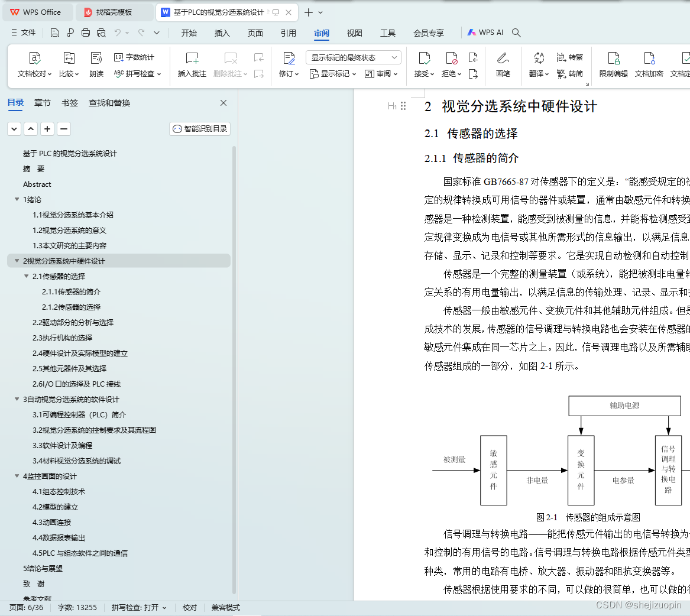Image resolution: width=690 pixels, height=616 pixels.
Task: Click the outline pane vertical scrollbar
Action: coord(234,369)
